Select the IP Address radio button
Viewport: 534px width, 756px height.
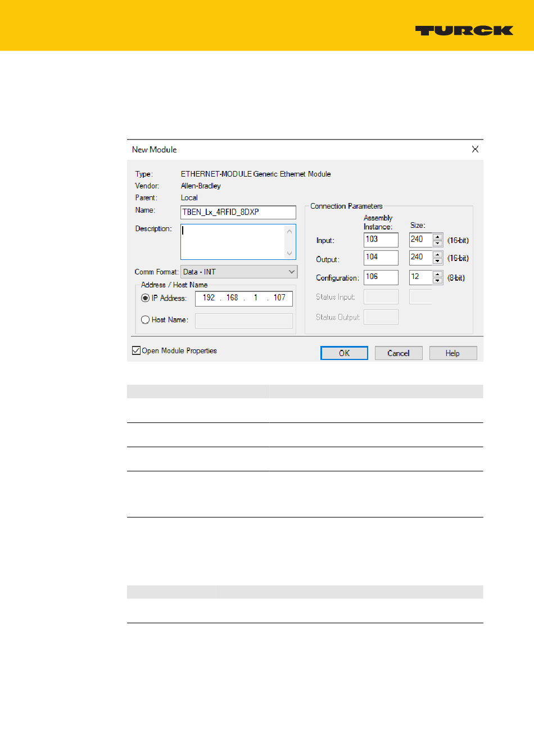pyautogui.click(x=145, y=298)
